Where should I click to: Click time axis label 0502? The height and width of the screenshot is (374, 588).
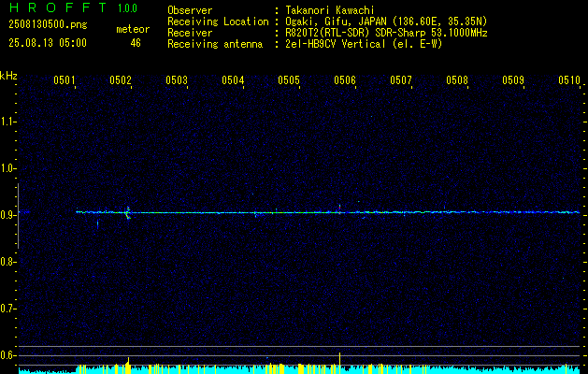[x=121, y=79]
